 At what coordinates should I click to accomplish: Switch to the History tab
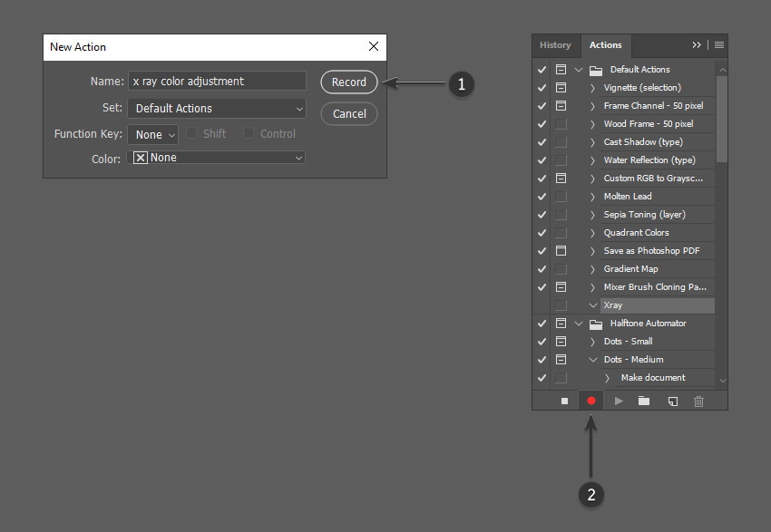(x=555, y=45)
